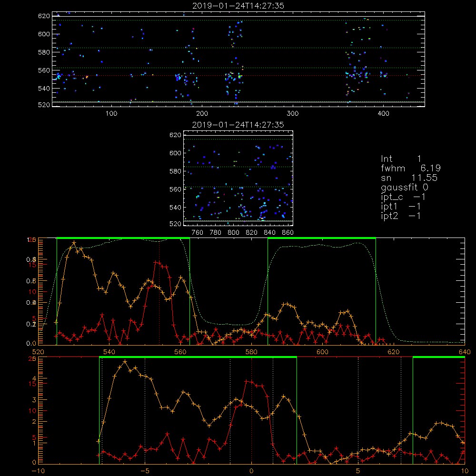Click x-axis label 100 on top plot
Screen dimensions: 476x476
pos(111,114)
